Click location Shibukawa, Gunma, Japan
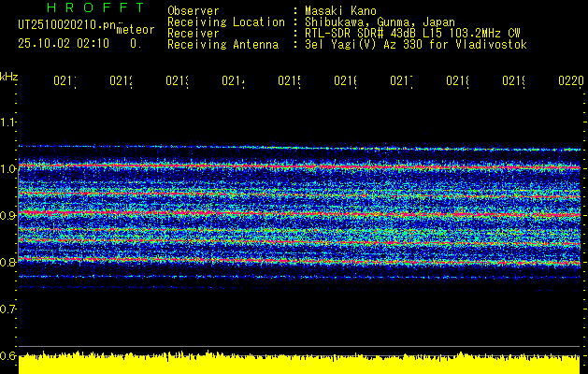Viewport: 588px width, 374px height. [380, 22]
